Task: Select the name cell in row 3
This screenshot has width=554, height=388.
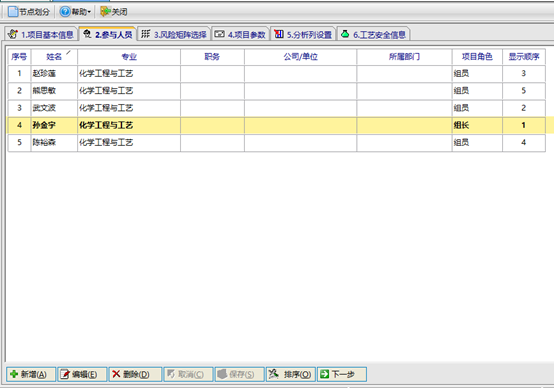Action: click(x=54, y=108)
